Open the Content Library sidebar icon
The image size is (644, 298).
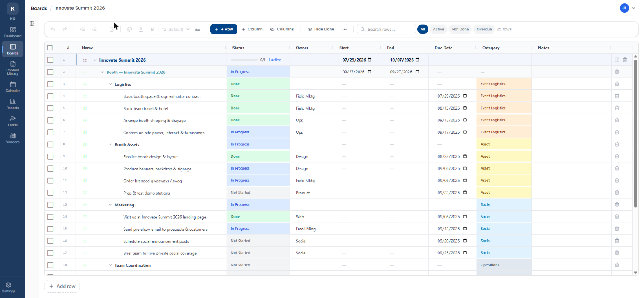point(13,68)
